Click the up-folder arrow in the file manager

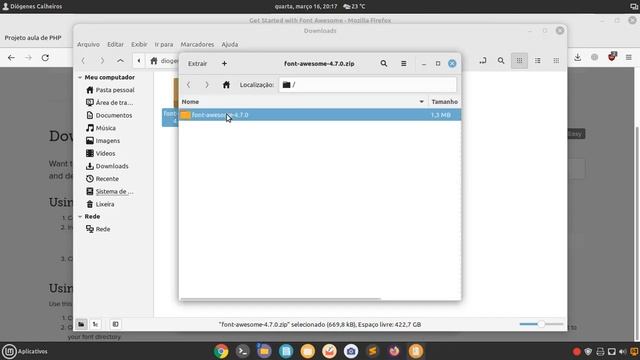point(120,61)
